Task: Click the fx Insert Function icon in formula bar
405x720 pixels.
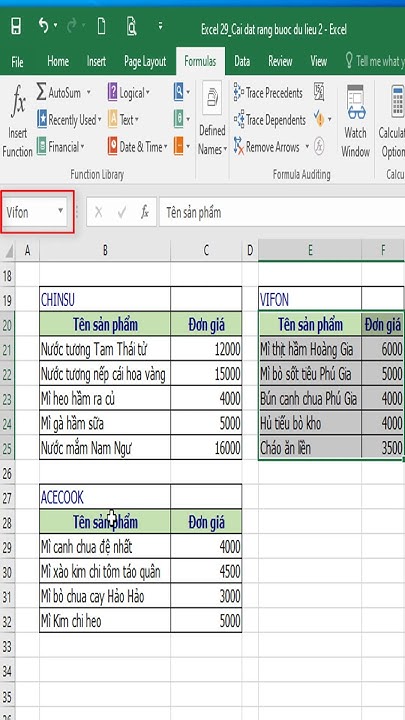Action: [145, 212]
